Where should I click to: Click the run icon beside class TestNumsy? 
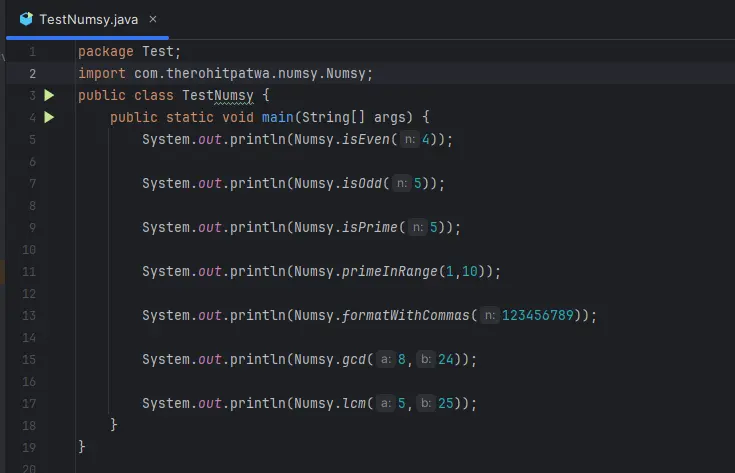[49, 95]
